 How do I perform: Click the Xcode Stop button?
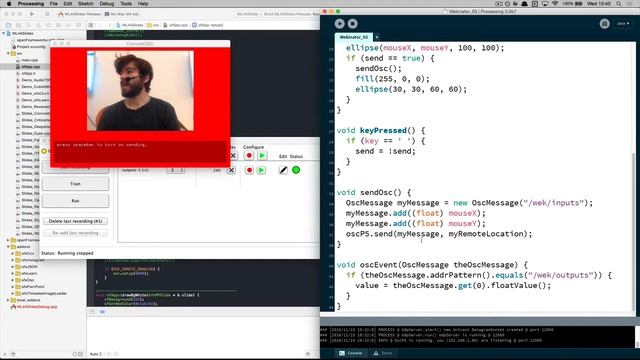[x=47, y=14]
